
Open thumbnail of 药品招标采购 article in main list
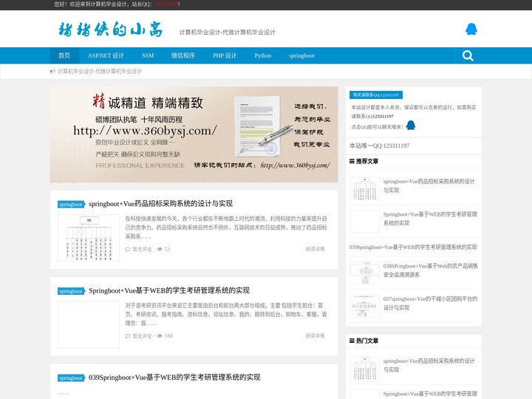[89, 238]
